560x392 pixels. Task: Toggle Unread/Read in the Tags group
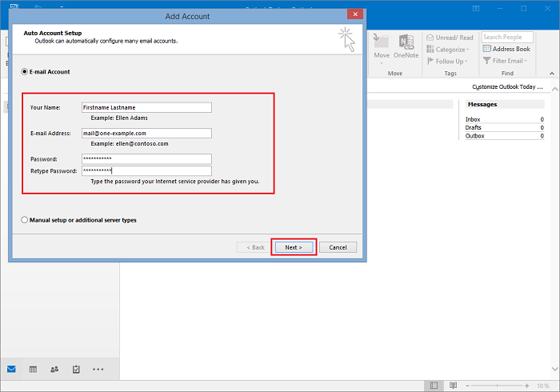450,38
